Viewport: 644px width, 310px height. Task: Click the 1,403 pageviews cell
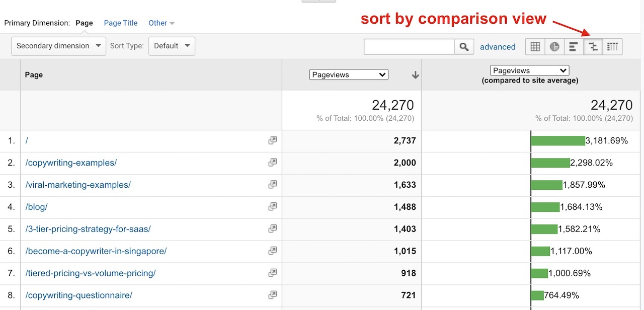tap(352, 229)
